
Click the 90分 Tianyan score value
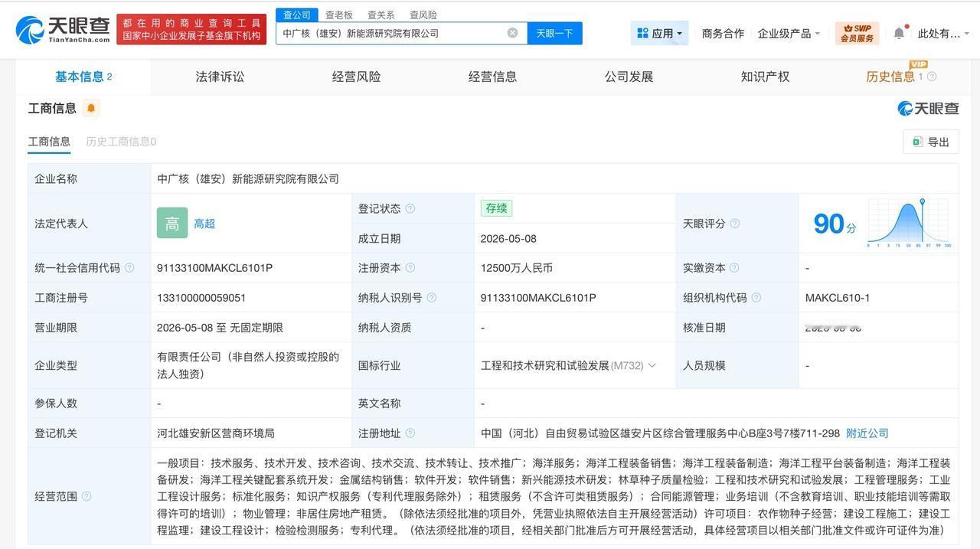point(834,224)
